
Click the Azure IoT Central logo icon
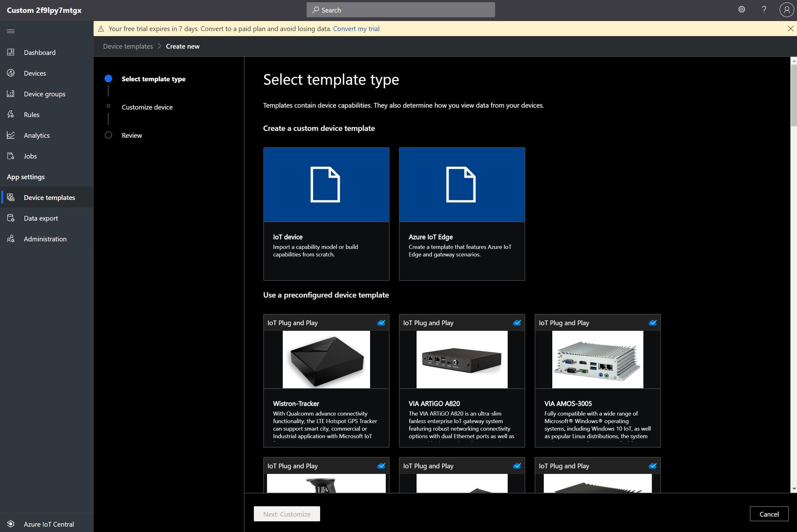click(x=11, y=524)
